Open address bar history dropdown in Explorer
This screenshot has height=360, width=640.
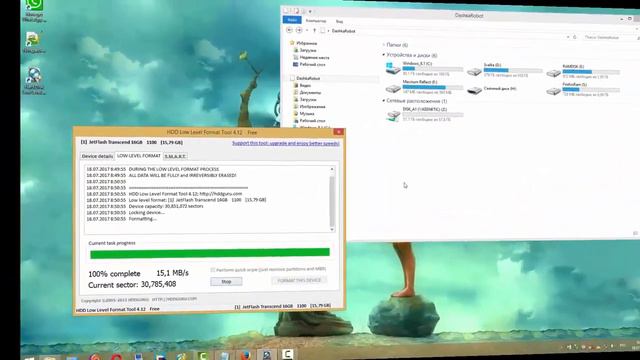point(568,37)
